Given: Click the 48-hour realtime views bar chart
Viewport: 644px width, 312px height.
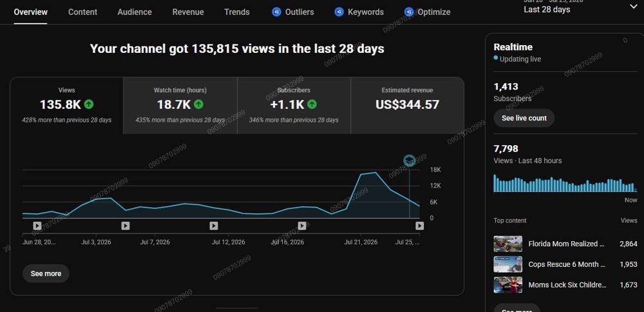Looking at the screenshot, I should (x=565, y=183).
